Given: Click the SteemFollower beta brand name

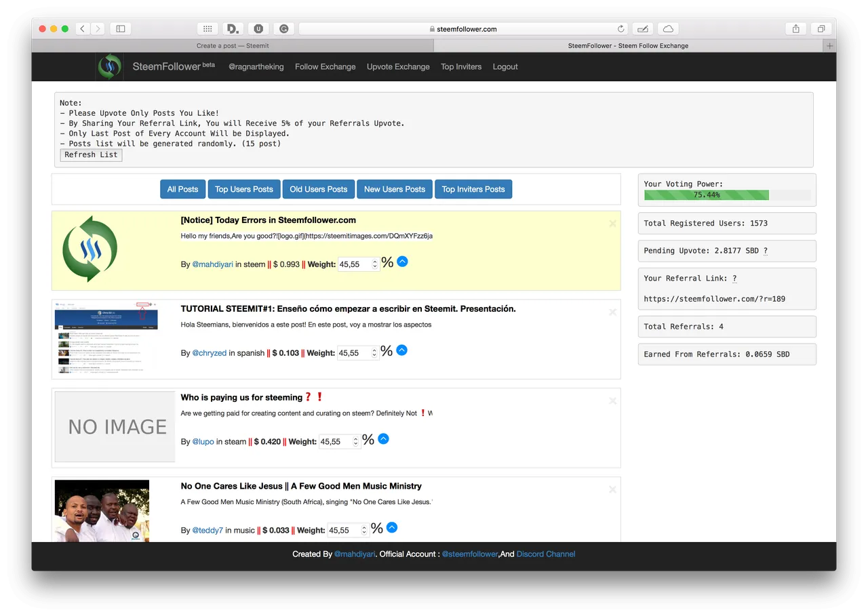Looking at the screenshot, I should coord(174,66).
